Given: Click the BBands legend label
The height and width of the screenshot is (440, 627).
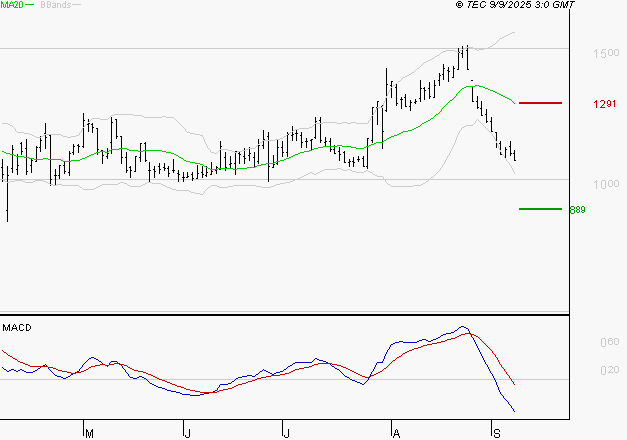Looking at the screenshot, I should [56, 5].
